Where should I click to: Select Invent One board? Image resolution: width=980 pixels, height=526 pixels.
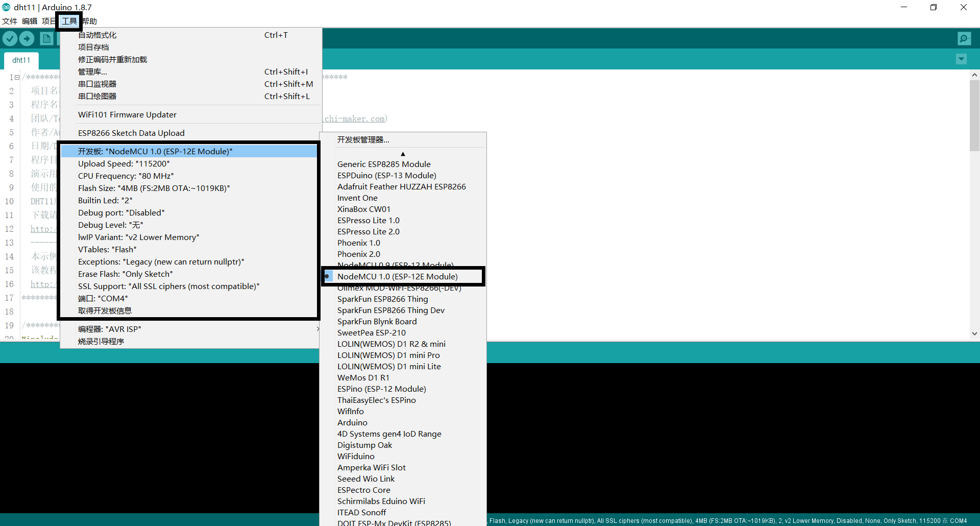click(403, 198)
